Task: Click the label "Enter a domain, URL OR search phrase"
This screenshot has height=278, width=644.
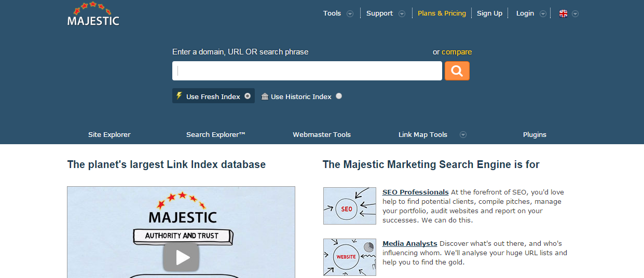Action: click(x=240, y=52)
